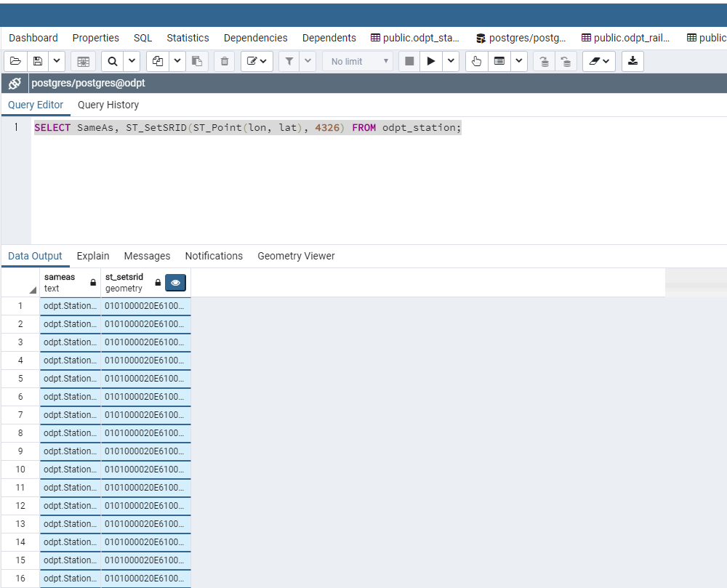This screenshot has width=727, height=588.
Task: Click the 0101000020E6100... cell in row 1
Action: click(x=145, y=306)
